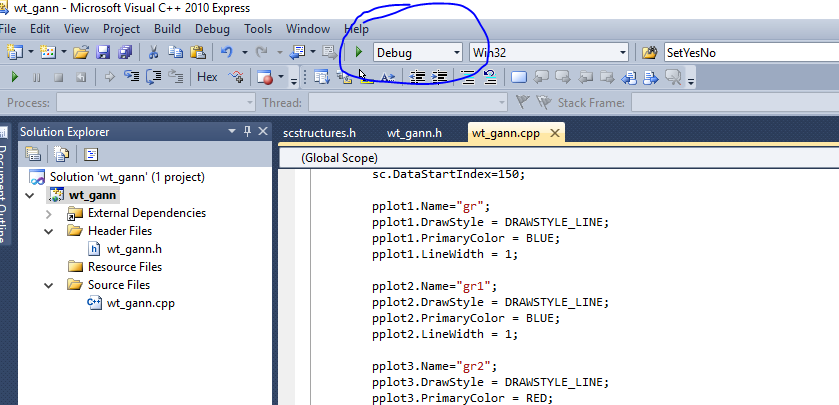Click the Paste clipboard icon
839x405 pixels.
click(198, 52)
